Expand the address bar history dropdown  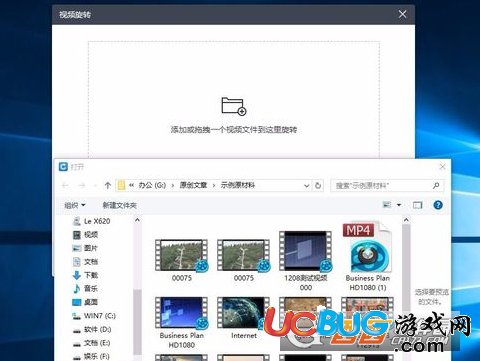306,186
